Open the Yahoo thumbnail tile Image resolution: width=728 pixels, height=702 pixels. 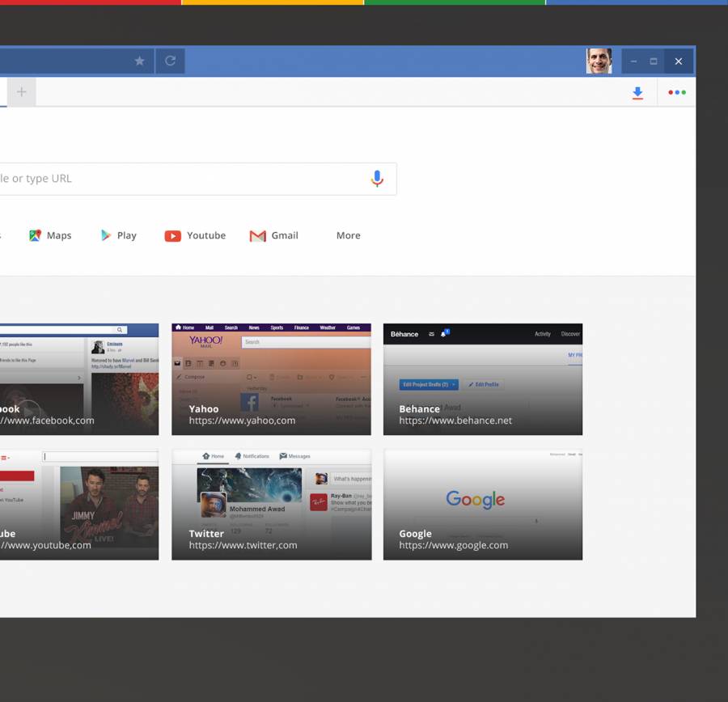click(271, 378)
